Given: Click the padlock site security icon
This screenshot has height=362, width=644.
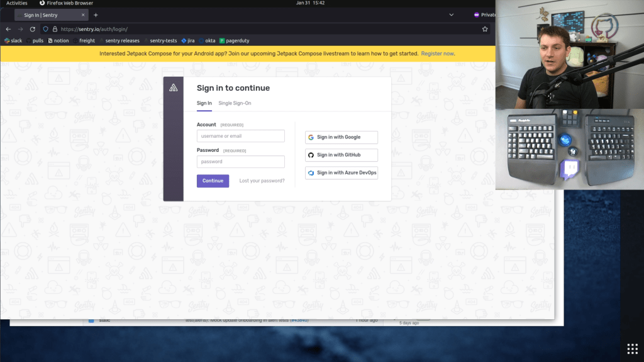Looking at the screenshot, I should 55,29.
